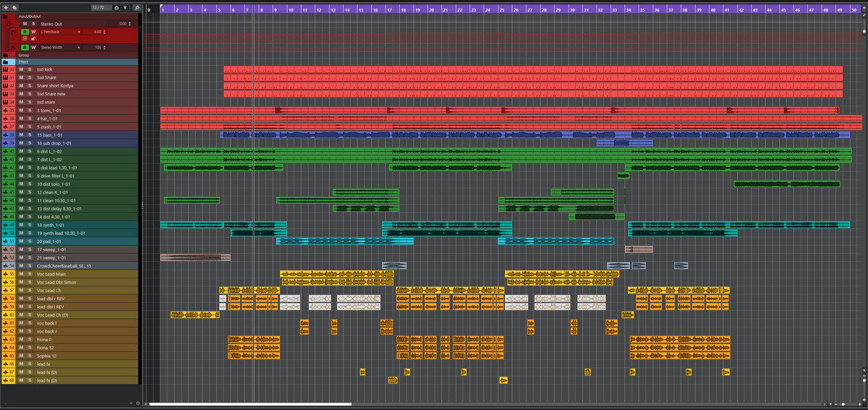Select the Ssd Snare new track
The height and width of the screenshot is (410, 868).
point(71,94)
